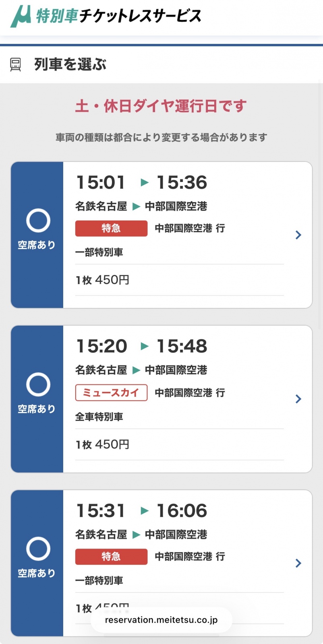Tap the green arrow between 15:31 and 16:06
Screen dimensions: 323x644
click(x=145, y=511)
